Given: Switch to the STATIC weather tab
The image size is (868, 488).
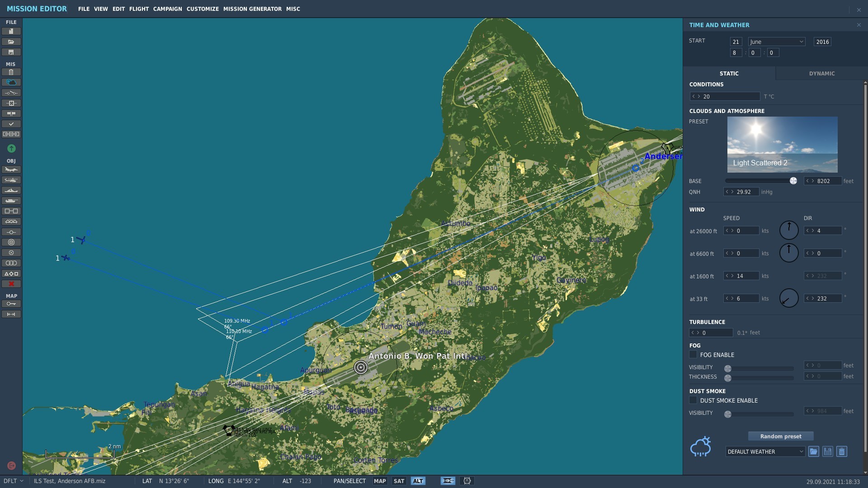Looking at the screenshot, I should [x=729, y=73].
